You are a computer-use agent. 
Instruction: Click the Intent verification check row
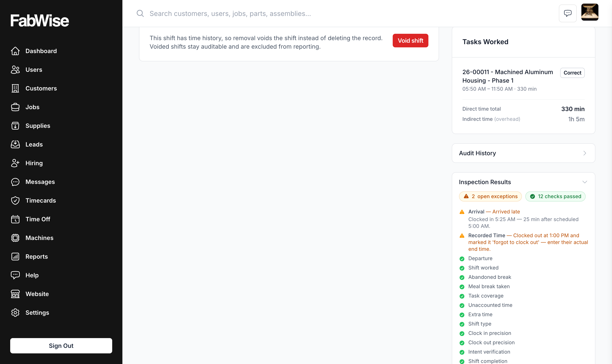[523, 352]
